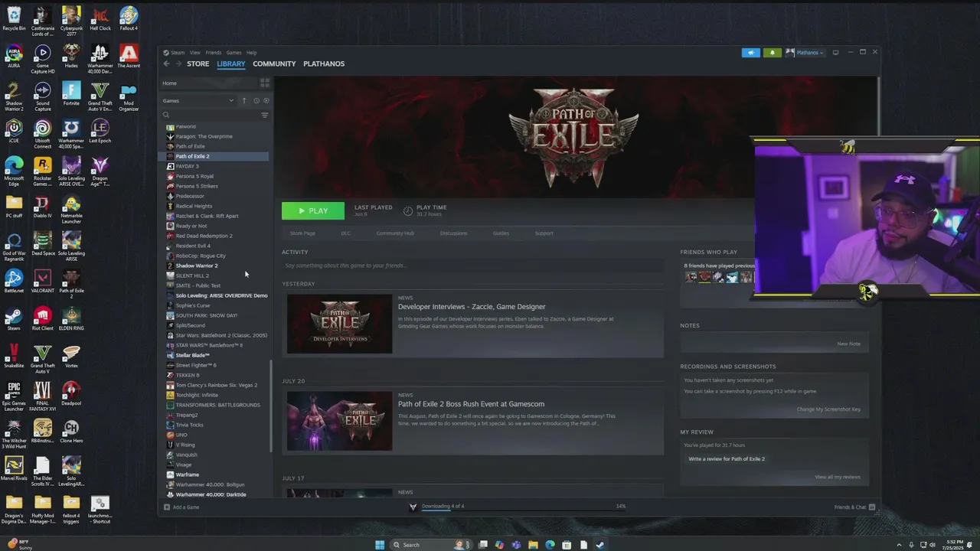The height and width of the screenshot is (551, 980).
Task: Click the Add a Game plus icon
Action: pos(167,507)
